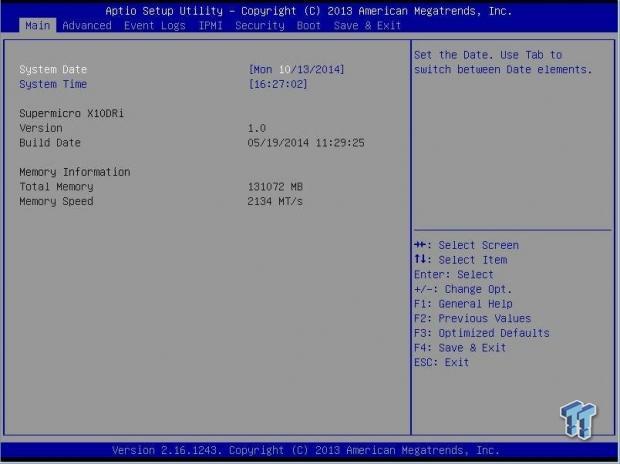Click the version value 1.0
This screenshot has height=464, width=620.
pyautogui.click(x=257, y=128)
